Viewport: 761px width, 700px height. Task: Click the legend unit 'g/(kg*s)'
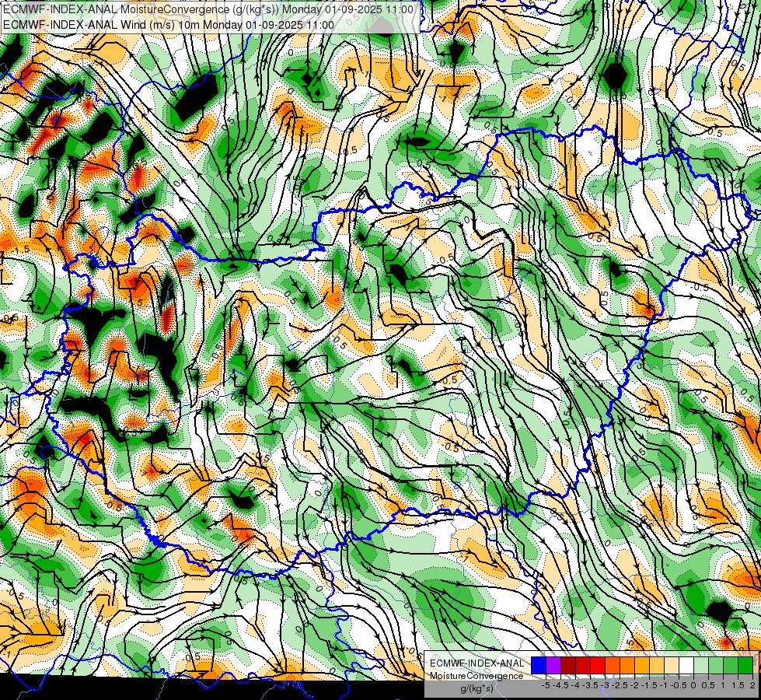[476, 688]
